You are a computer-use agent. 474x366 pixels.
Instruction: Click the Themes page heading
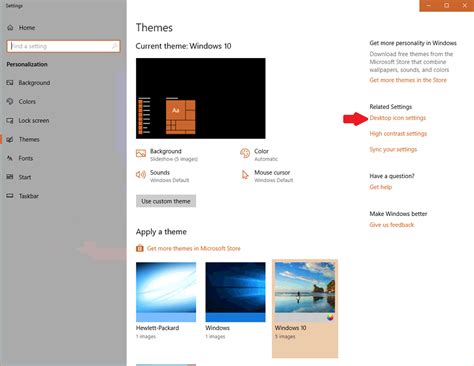point(154,27)
